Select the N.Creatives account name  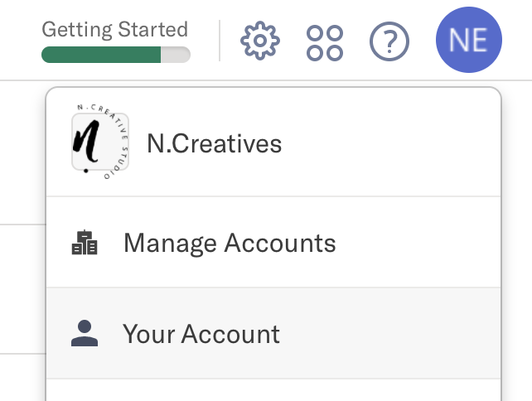(214, 143)
